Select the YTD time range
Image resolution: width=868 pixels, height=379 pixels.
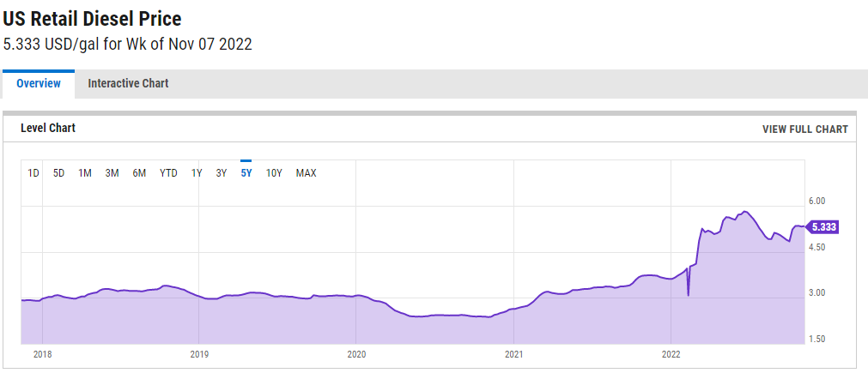tap(168, 173)
